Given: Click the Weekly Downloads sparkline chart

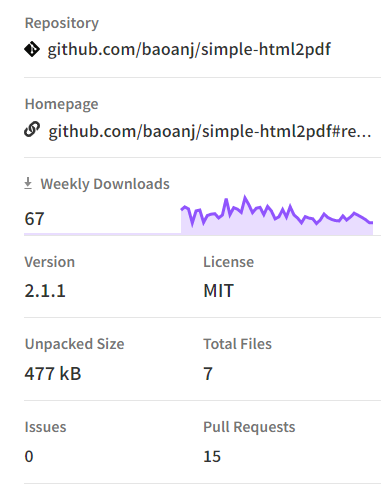Looking at the screenshot, I should [277, 215].
